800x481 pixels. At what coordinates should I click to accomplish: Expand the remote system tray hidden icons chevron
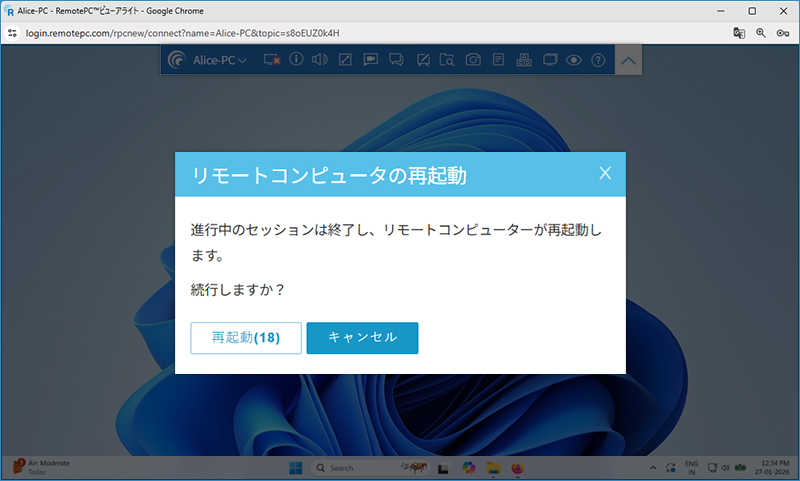tap(653, 468)
